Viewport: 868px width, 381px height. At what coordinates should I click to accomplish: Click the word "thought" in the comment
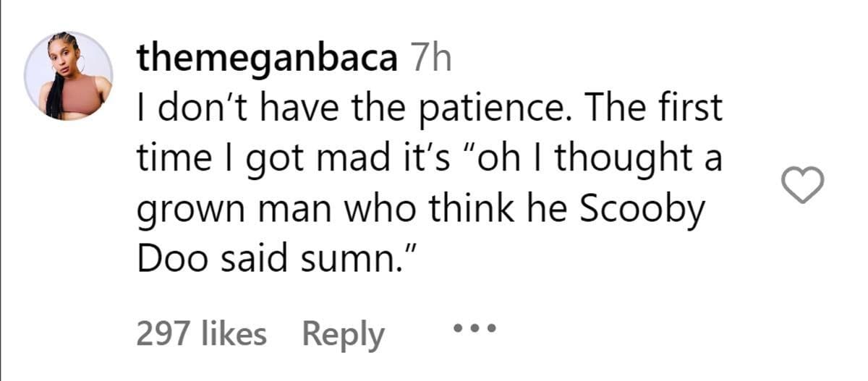[x=628, y=159]
